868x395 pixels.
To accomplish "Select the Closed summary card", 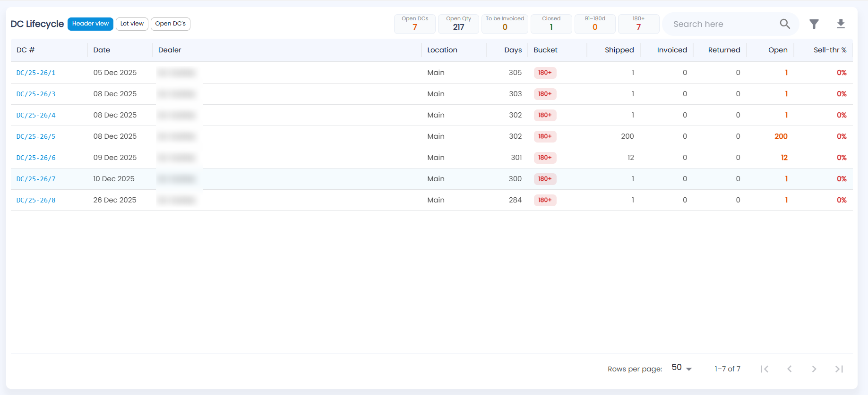I will (x=551, y=24).
